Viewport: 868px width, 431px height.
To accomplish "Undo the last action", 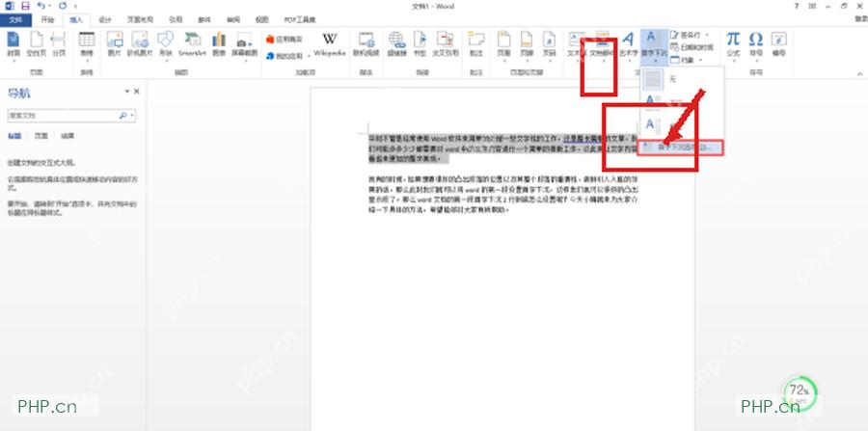I will click(41, 6).
